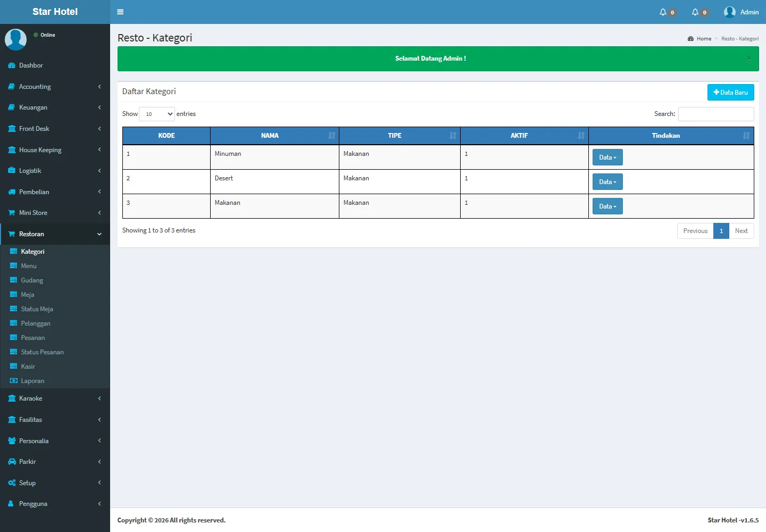Go to the Next pagination page
766x532 pixels.
(741, 231)
